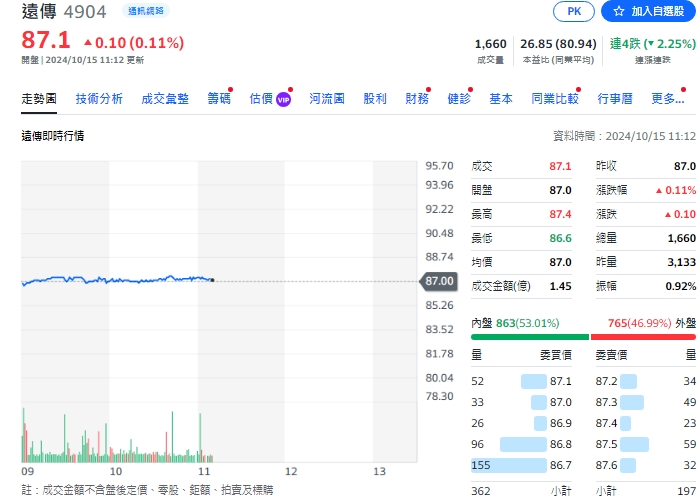Image resolution: width=699 pixels, height=504 pixels.
Task: Click the 連4跌 streak indicator
Action: 653,44
